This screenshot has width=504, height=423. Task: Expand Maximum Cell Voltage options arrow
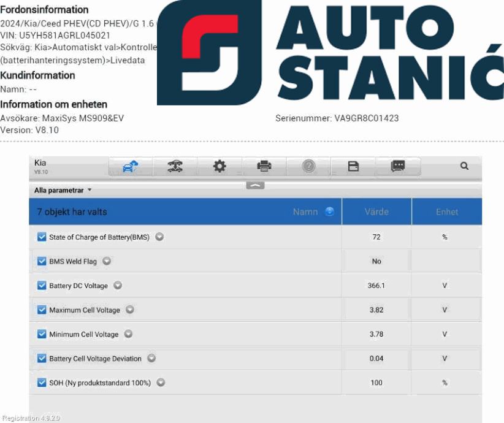pyautogui.click(x=130, y=310)
